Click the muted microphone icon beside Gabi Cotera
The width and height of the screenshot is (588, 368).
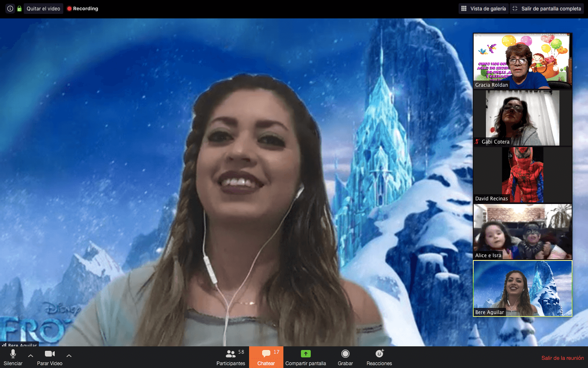click(x=477, y=141)
